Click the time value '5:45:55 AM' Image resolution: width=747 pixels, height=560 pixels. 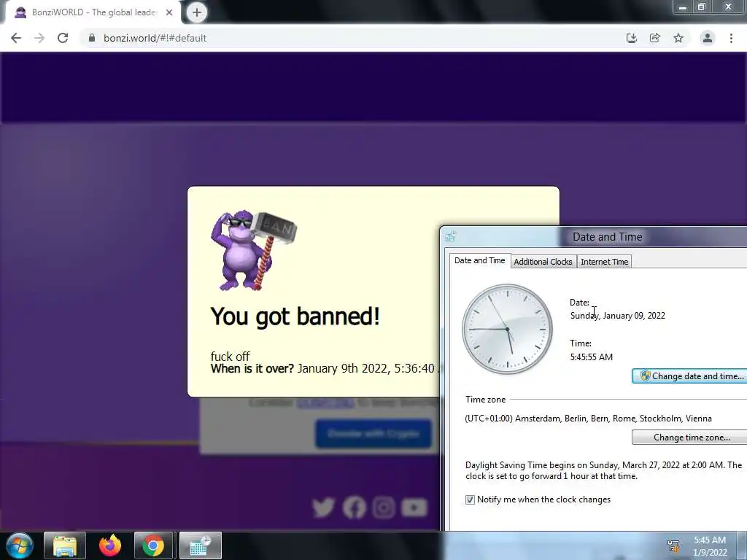pyautogui.click(x=591, y=357)
